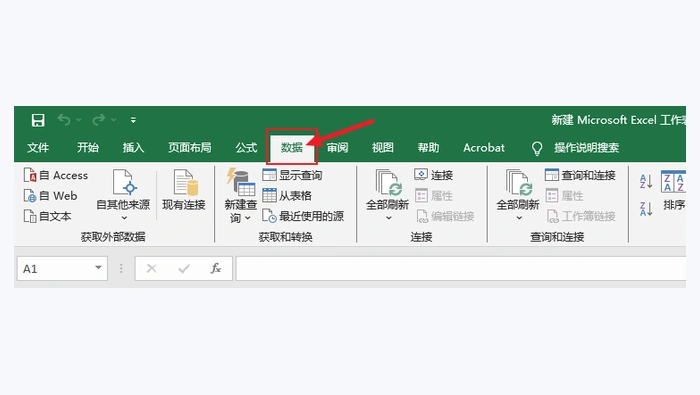The height and width of the screenshot is (395, 700).
Task: Click 属性 in the 连接 group
Action: pyautogui.click(x=433, y=196)
